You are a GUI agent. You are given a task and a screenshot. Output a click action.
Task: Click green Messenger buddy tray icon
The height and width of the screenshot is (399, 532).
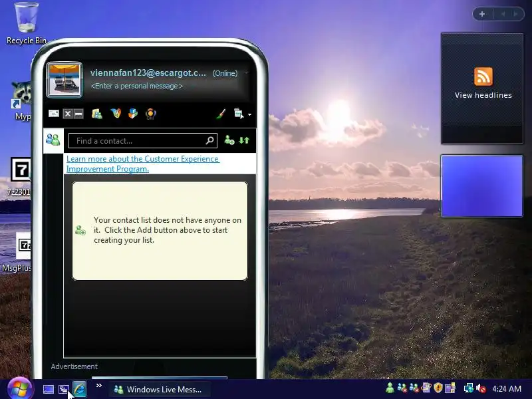click(x=390, y=388)
